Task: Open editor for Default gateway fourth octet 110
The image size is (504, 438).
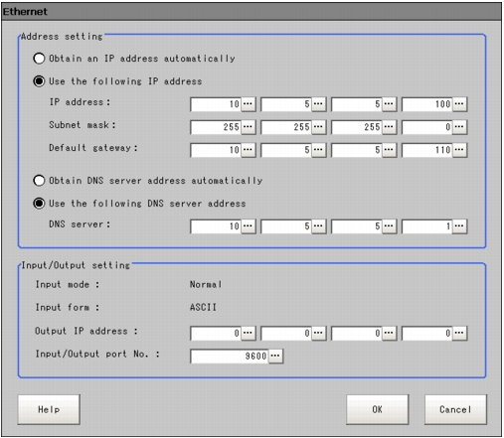Action: (x=459, y=150)
